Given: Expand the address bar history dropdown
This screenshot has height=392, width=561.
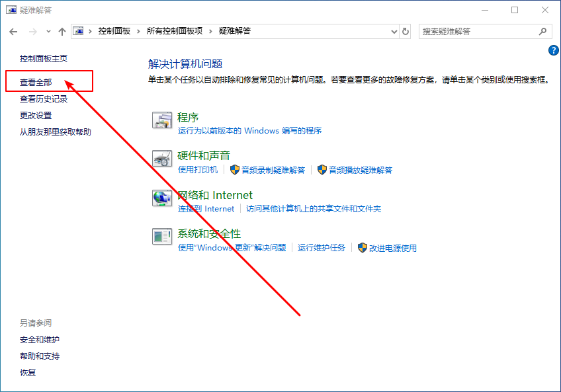Looking at the screenshot, I should click(x=394, y=31).
